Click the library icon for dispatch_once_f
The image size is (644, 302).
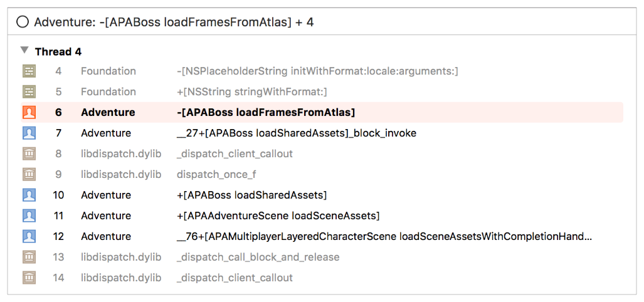pos(29,175)
